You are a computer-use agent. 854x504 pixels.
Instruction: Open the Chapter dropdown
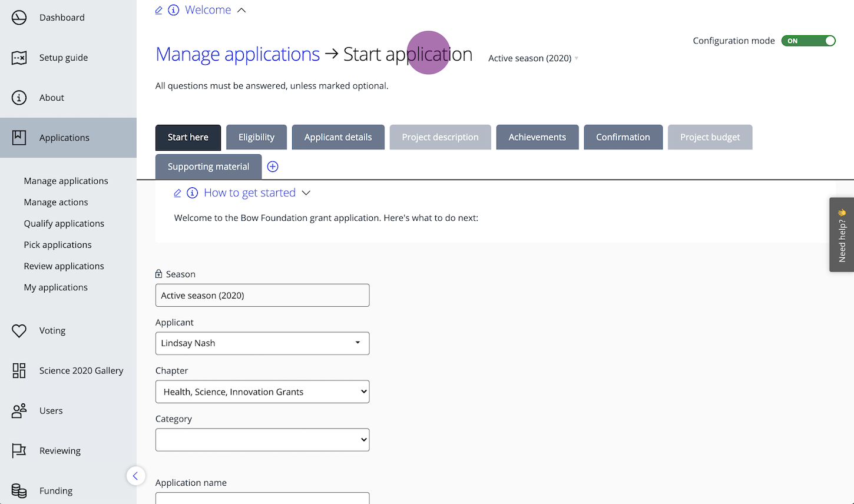(x=262, y=392)
